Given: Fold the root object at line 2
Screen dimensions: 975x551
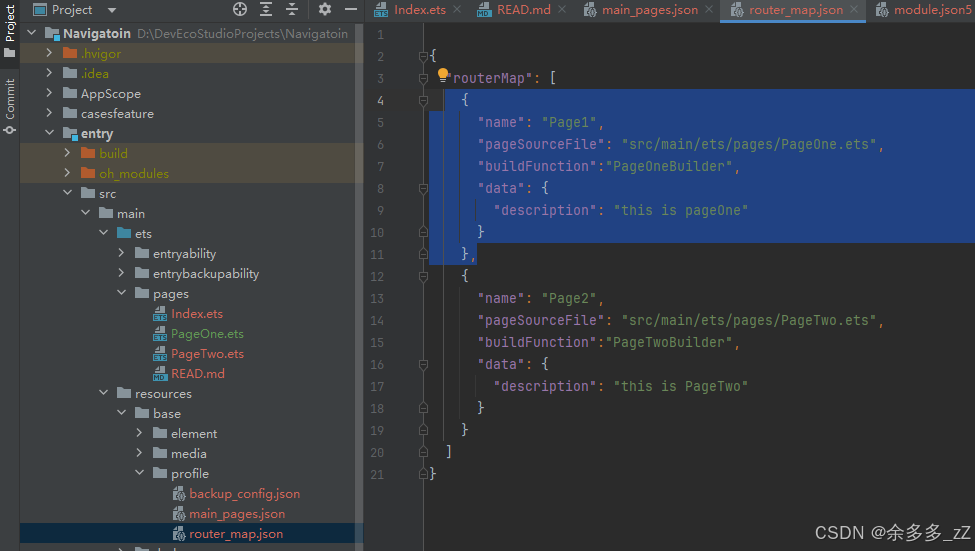Looking at the screenshot, I should click(x=423, y=57).
